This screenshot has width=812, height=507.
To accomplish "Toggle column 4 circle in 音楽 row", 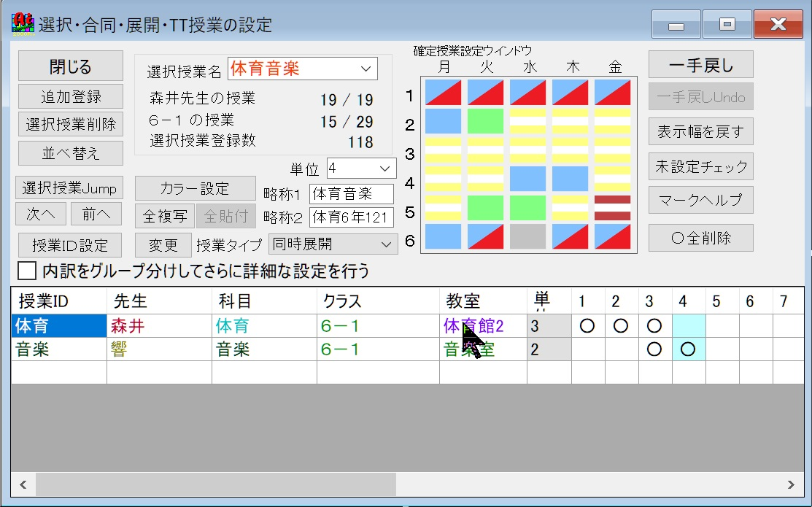I will coord(688,349).
